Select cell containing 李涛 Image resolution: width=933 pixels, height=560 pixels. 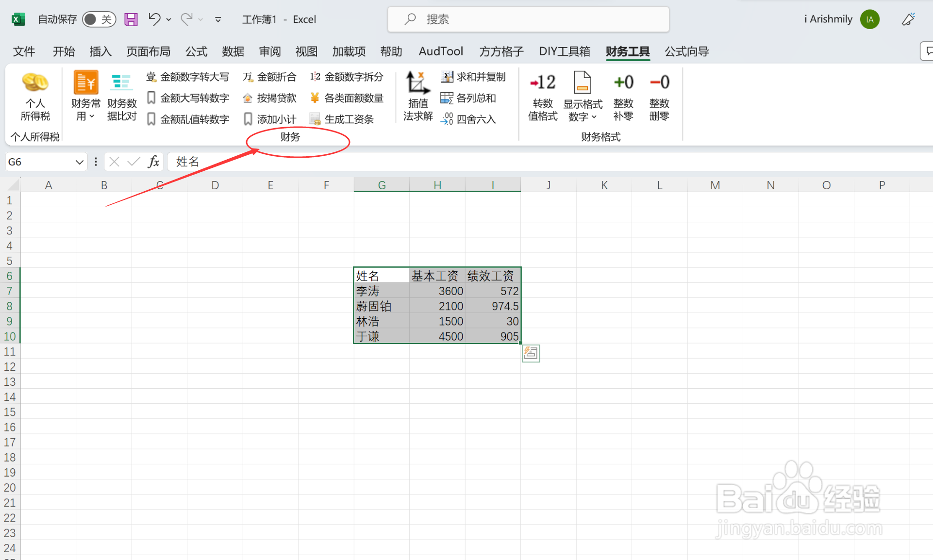pyautogui.click(x=382, y=291)
